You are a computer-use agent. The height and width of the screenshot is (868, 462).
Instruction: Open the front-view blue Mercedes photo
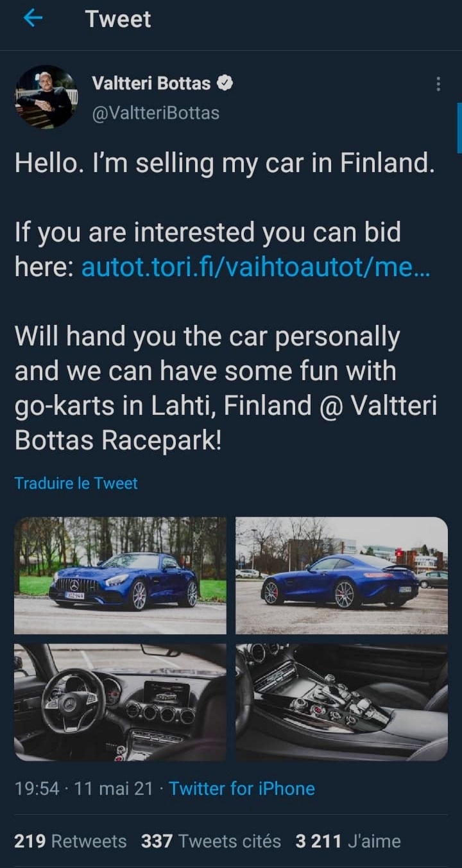(x=121, y=575)
